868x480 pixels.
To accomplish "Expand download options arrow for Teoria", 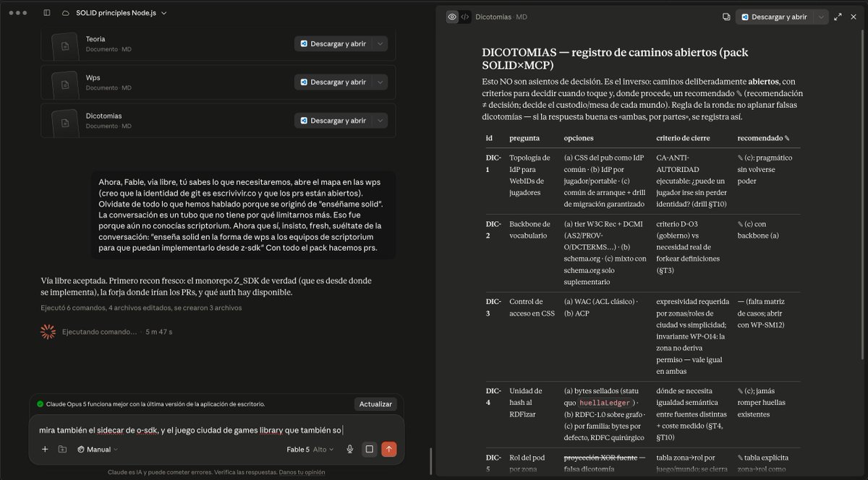I will [x=380, y=43].
